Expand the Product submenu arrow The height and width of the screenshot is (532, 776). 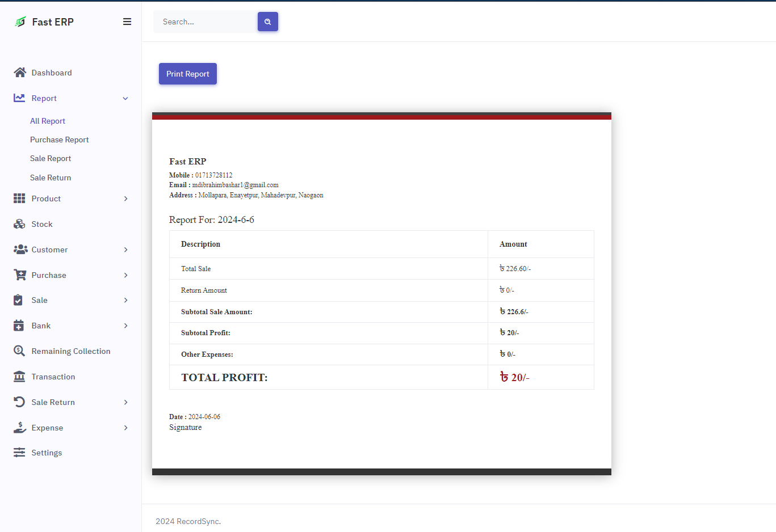tap(125, 199)
